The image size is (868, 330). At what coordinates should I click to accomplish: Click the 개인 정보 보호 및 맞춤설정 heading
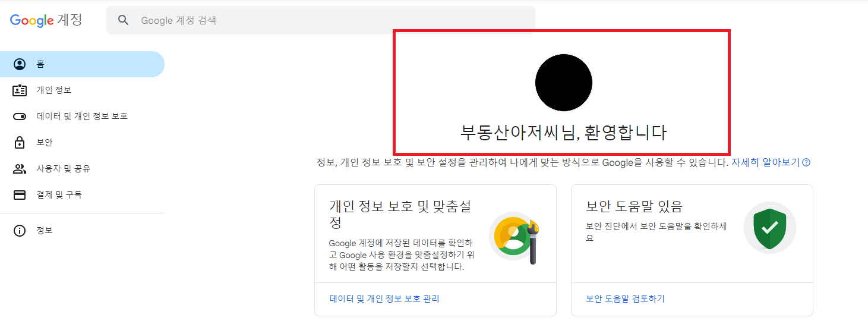[400, 215]
